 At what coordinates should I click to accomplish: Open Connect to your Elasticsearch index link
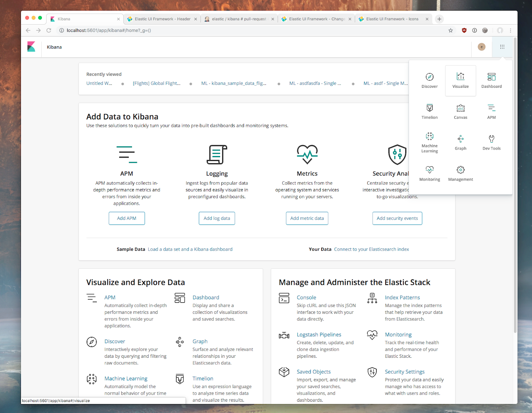tap(371, 249)
